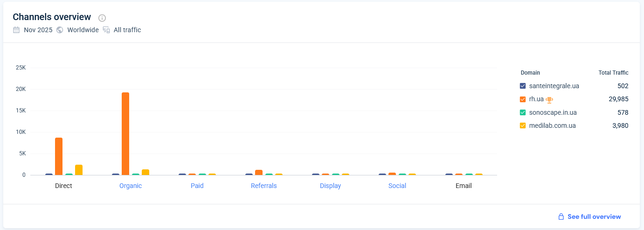Click See full overview link

pyautogui.click(x=594, y=216)
